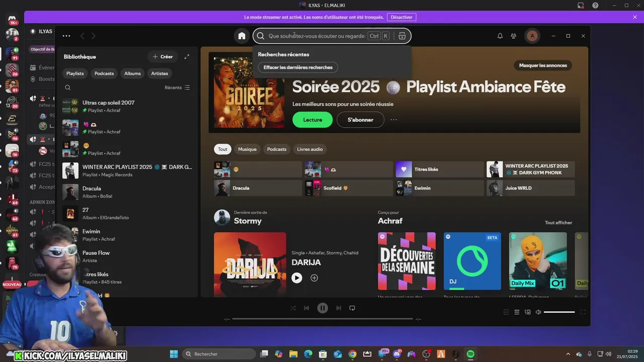
Task: Open Friend Activity icon near the bell
Action: (x=514, y=36)
